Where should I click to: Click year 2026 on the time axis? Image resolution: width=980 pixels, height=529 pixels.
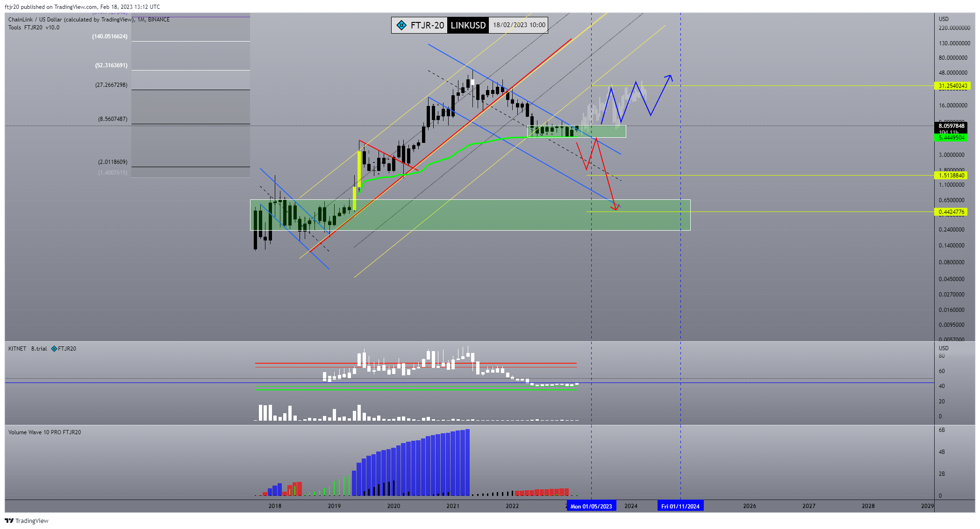(x=750, y=506)
